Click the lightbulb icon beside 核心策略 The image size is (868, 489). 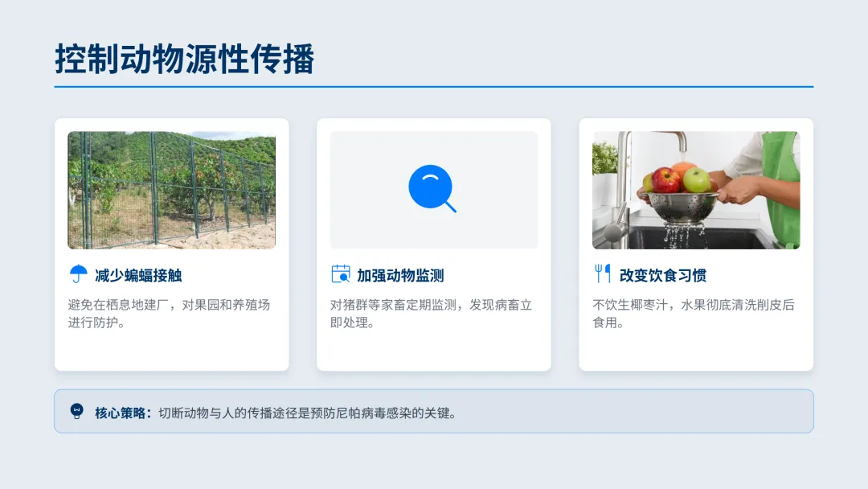(x=77, y=412)
